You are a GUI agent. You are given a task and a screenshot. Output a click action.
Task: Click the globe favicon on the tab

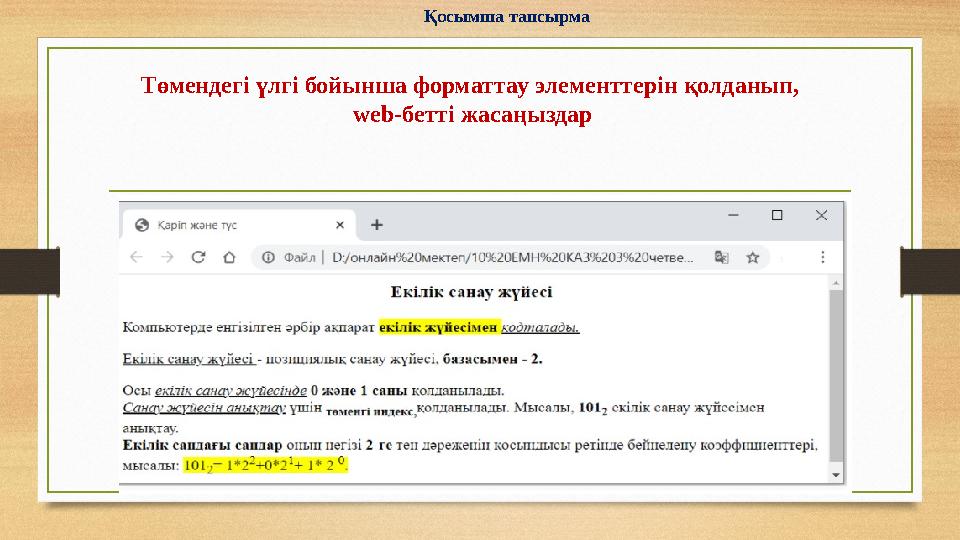[142, 225]
